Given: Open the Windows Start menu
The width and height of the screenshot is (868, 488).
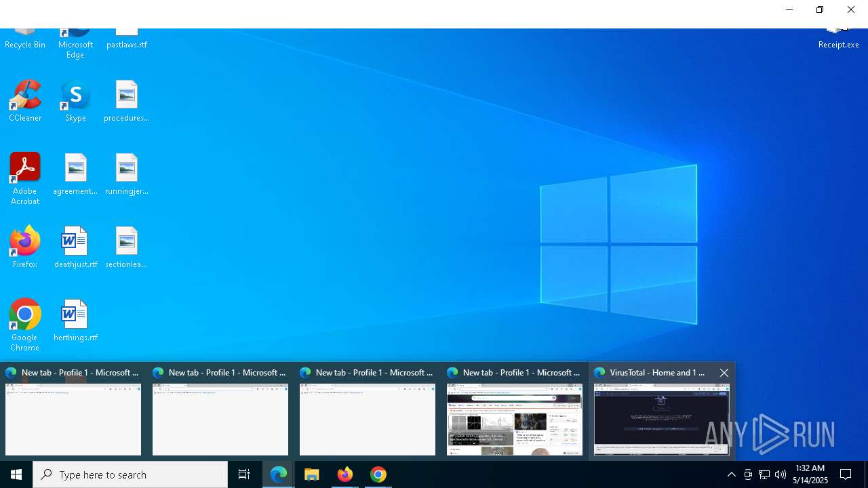Looking at the screenshot, I should (x=16, y=474).
